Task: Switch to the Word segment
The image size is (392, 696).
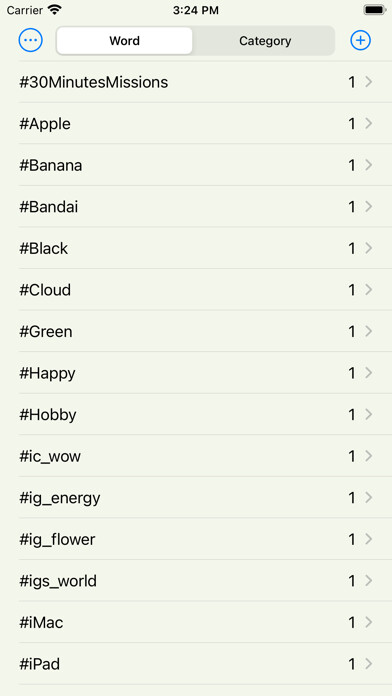Action: click(x=124, y=41)
